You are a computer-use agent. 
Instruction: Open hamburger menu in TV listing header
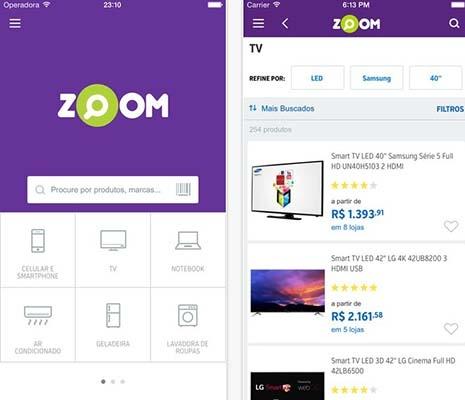(258, 23)
